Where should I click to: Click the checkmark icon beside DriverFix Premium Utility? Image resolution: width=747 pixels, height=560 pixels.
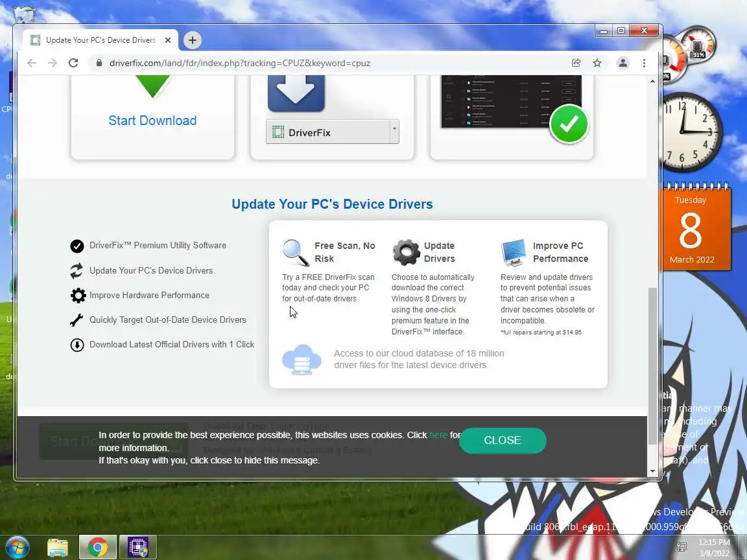(x=77, y=246)
